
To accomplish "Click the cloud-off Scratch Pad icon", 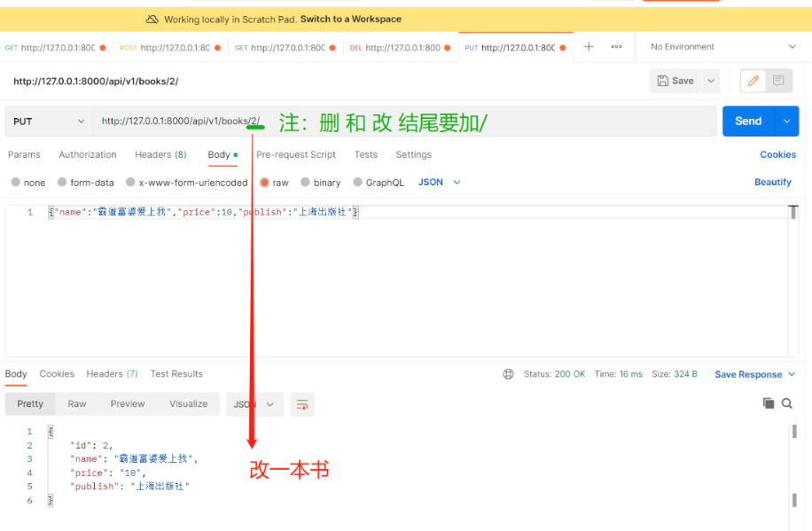I will (152, 20).
